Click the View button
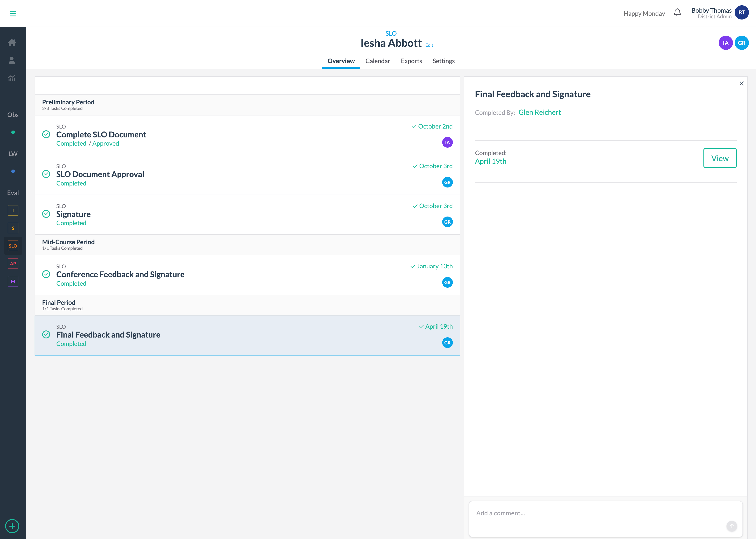 (719, 158)
